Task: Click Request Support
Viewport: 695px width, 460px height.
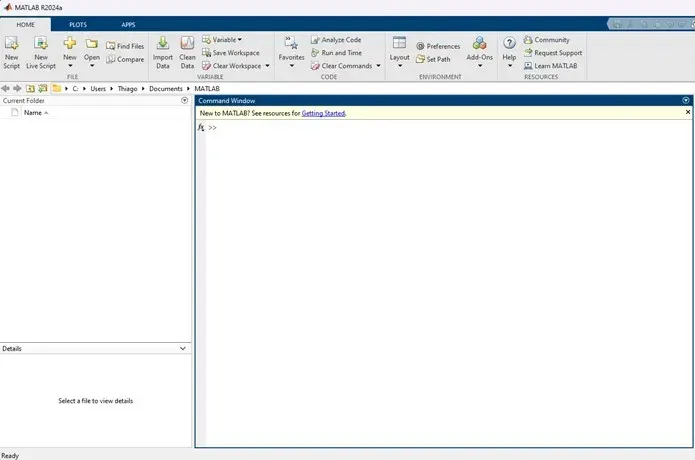Action: (x=553, y=53)
